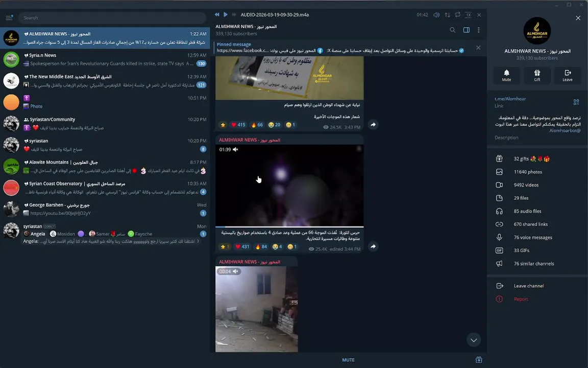Image resolution: width=588 pixels, height=368 pixels.
Task: Click Leave icon button under channel name
Action: [568, 76]
